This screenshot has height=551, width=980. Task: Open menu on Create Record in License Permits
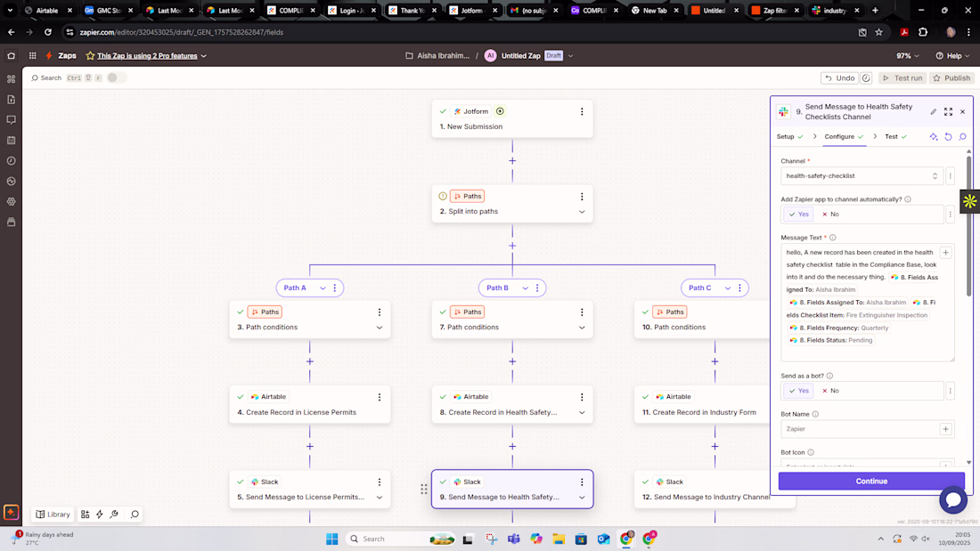[x=380, y=397]
